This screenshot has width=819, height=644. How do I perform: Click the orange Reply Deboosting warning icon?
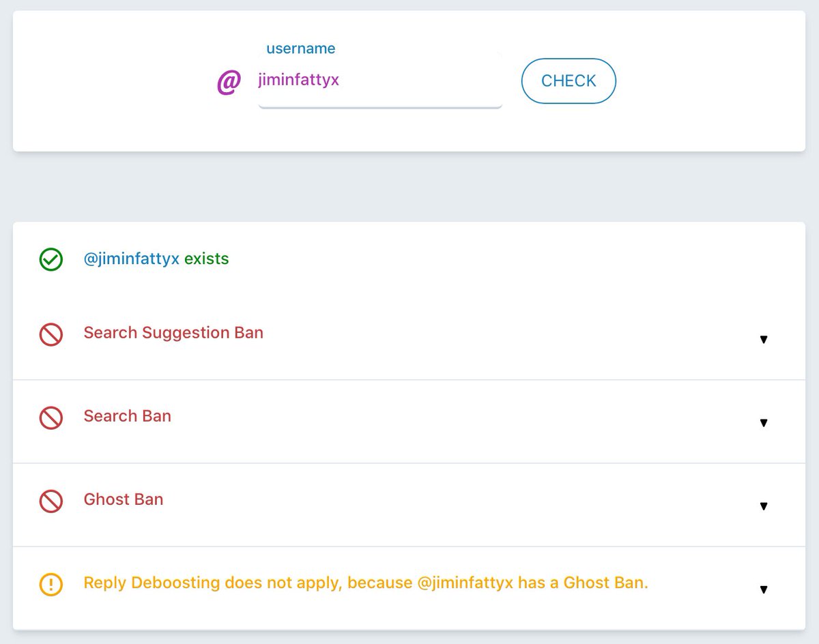51,584
